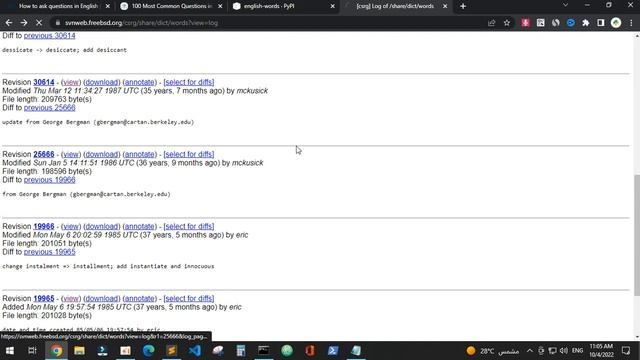Viewport: 640px width, 360px height.
Task: Select revision 25666 for diffs
Action: click(x=189, y=154)
